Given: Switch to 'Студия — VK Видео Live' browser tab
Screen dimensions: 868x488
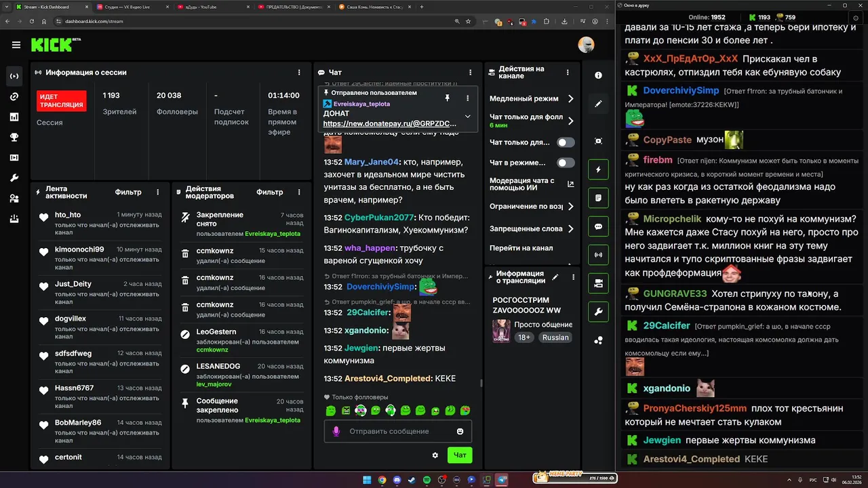Looking at the screenshot, I should point(133,7).
